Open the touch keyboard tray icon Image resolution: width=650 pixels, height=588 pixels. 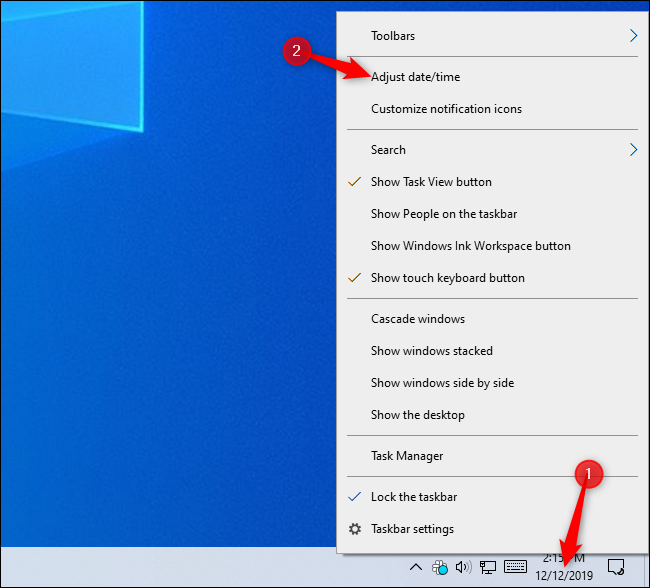click(x=515, y=566)
